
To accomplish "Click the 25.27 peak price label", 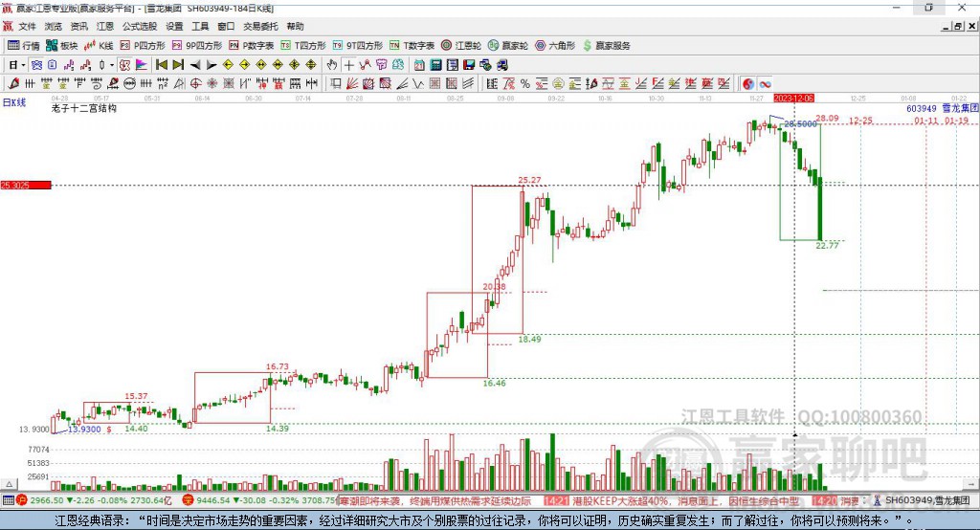I will [529, 180].
